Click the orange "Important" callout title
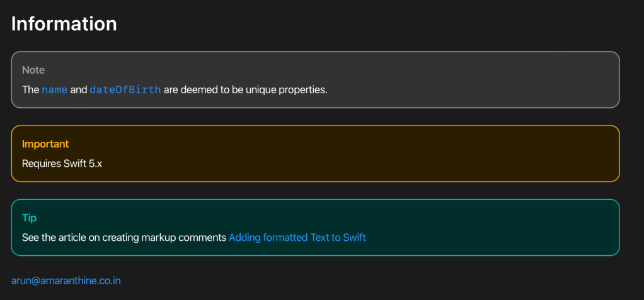The width and height of the screenshot is (644, 300). [45, 144]
